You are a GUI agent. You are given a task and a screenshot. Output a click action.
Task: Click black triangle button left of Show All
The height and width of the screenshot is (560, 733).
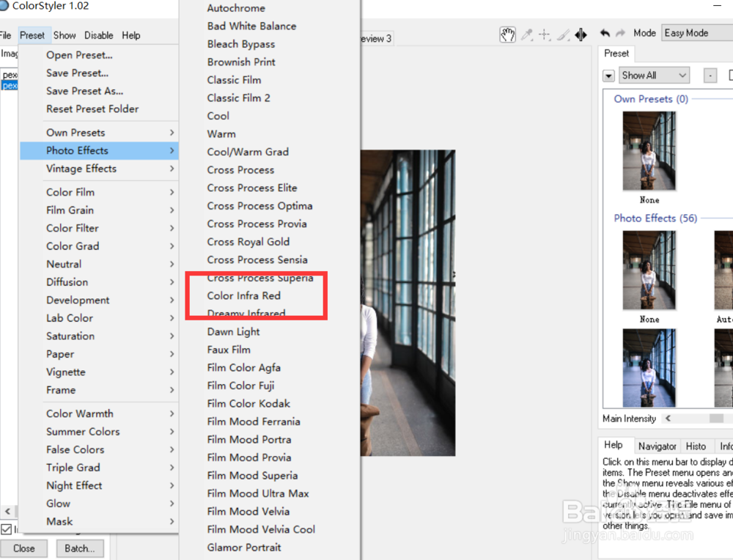pos(608,75)
